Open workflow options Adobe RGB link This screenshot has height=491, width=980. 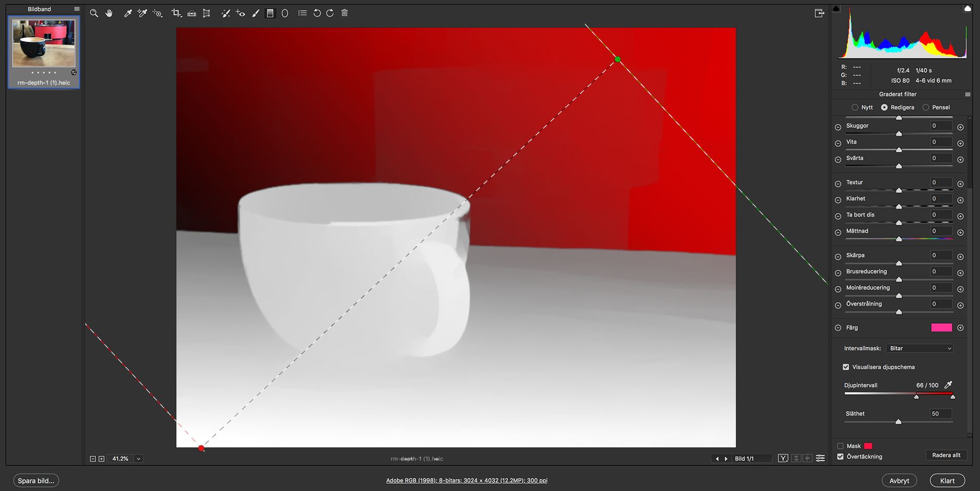[x=467, y=480]
